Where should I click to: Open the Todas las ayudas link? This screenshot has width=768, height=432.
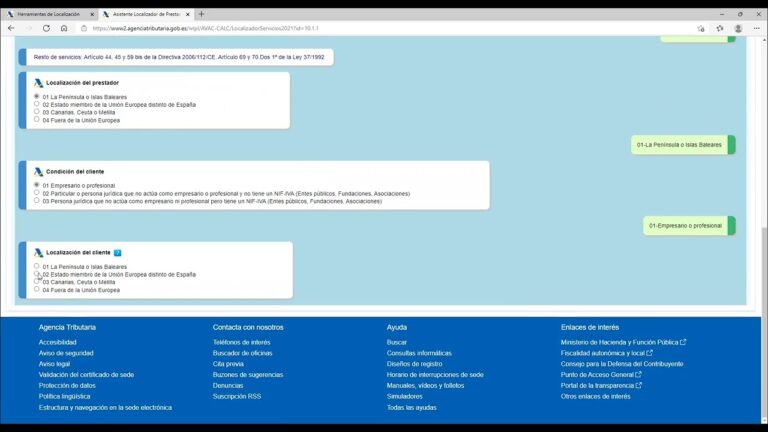click(411, 407)
